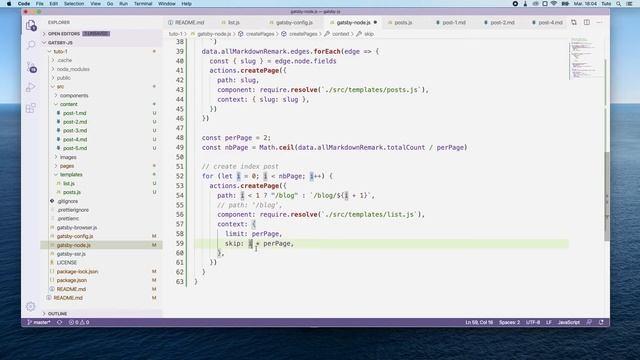The width and height of the screenshot is (640, 360).
Task: Click the Synchronize Changes icon in status bar
Action: coord(60,322)
